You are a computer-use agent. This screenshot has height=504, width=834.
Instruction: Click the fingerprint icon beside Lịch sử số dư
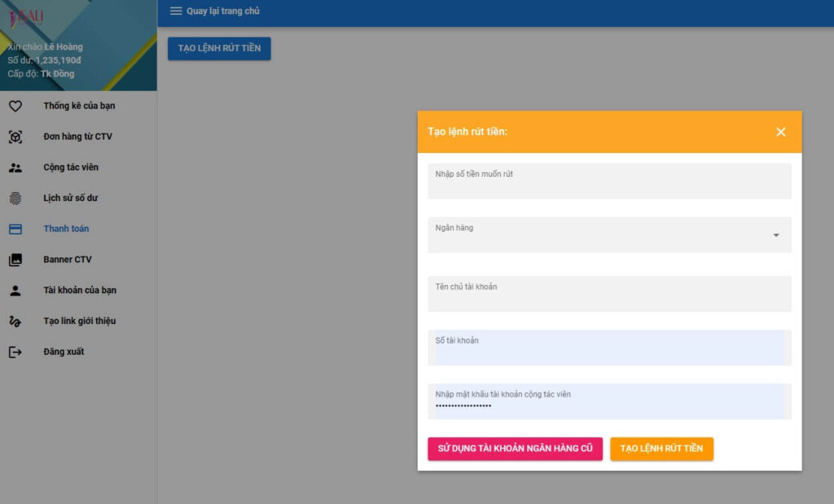click(x=15, y=199)
